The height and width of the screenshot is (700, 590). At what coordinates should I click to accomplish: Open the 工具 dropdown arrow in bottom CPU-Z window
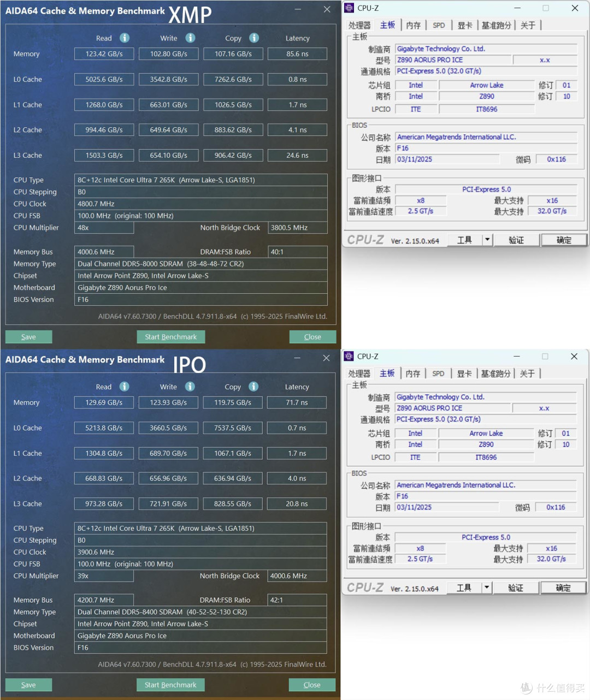point(487,588)
